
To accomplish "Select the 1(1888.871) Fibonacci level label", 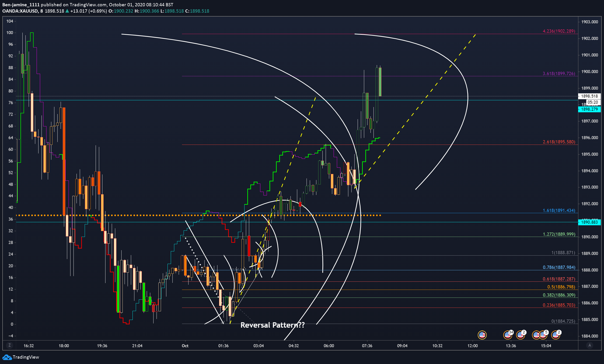I will [x=563, y=253].
